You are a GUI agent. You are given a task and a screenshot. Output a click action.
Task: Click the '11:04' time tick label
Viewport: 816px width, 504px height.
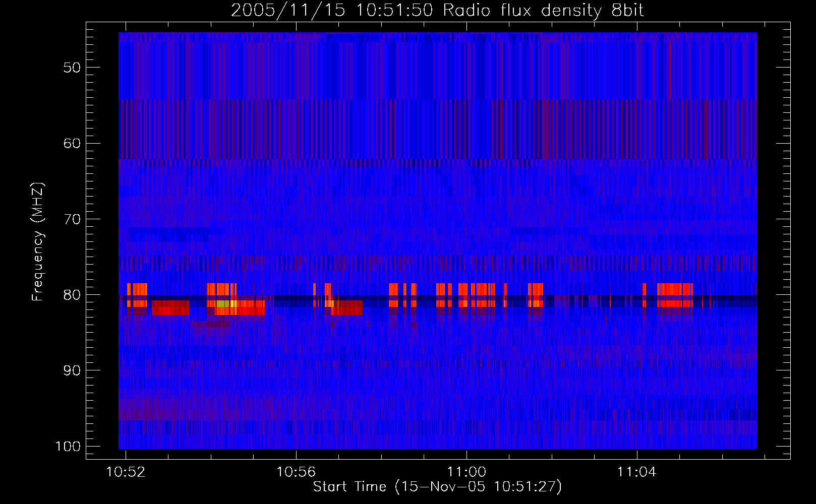click(x=637, y=472)
